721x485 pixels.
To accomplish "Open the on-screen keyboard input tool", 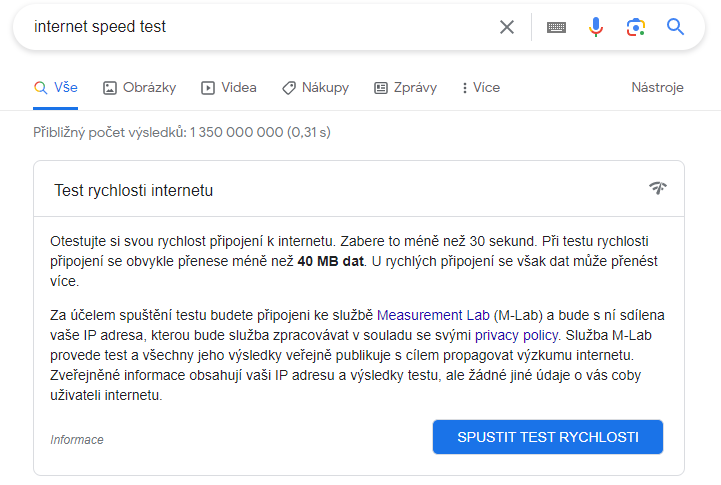I will (556, 27).
